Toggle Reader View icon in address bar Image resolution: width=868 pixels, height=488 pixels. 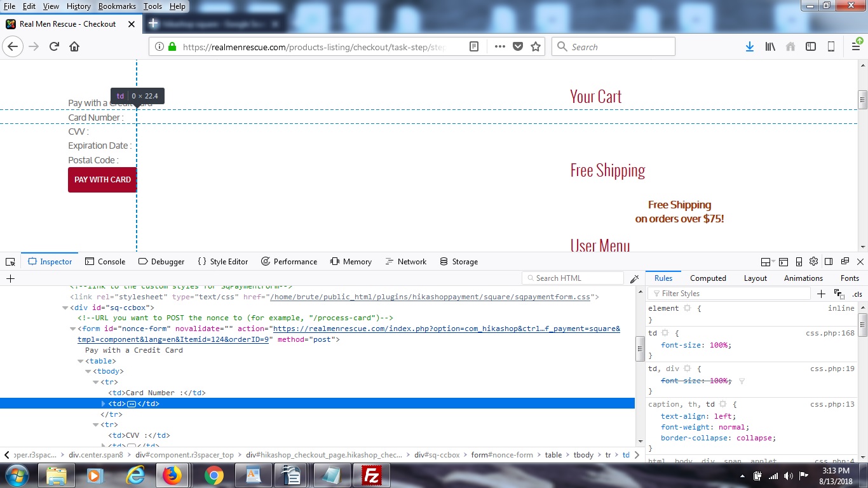[474, 47]
